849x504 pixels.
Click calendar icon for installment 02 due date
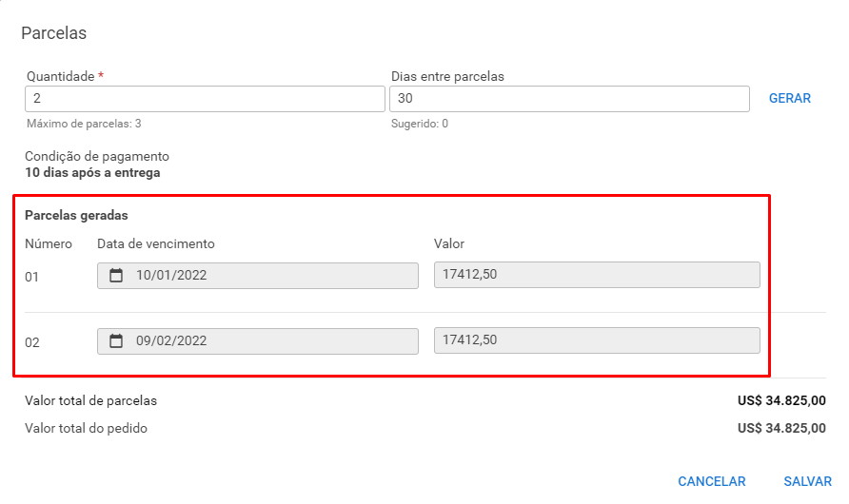pos(116,340)
